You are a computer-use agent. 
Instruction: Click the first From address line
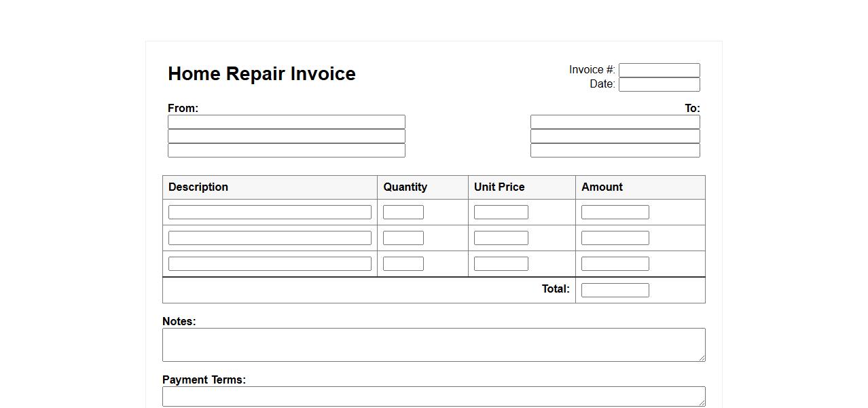286,122
